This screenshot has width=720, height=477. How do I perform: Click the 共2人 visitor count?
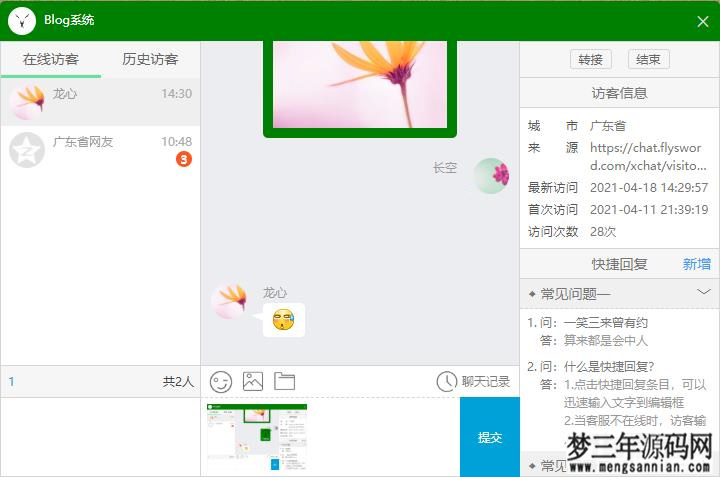coord(179,382)
